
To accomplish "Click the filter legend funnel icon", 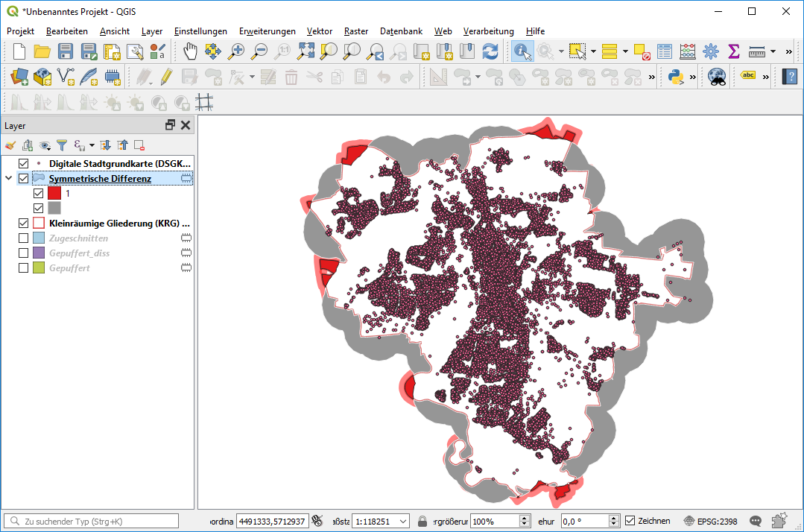I will point(62,145).
